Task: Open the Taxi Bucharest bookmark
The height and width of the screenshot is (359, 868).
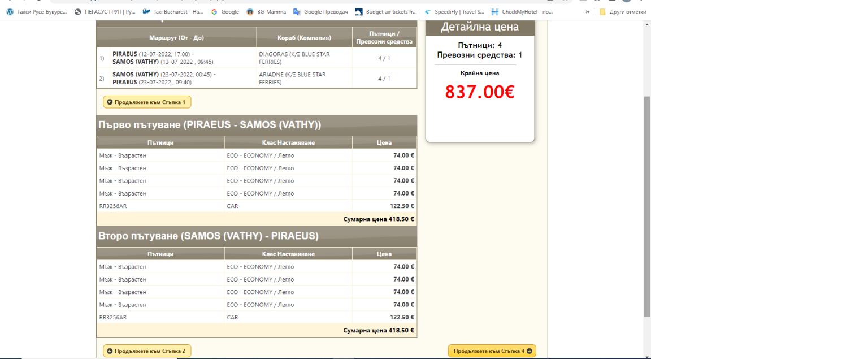Action: click(x=173, y=11)
